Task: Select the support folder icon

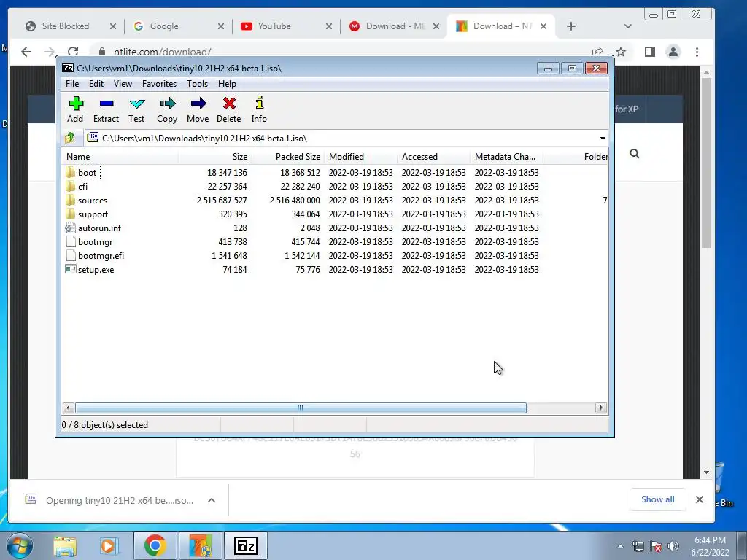Action: [x=71, y=214]
